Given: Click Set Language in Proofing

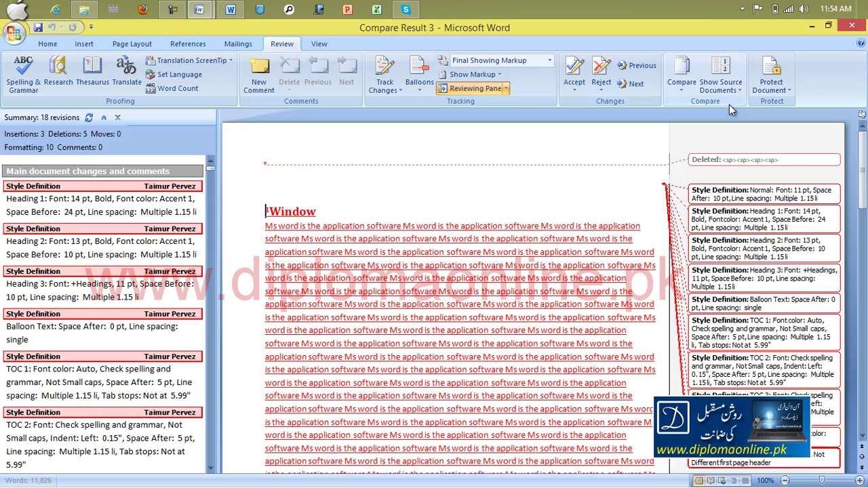Looking at the screenshot, I should 174,75.
